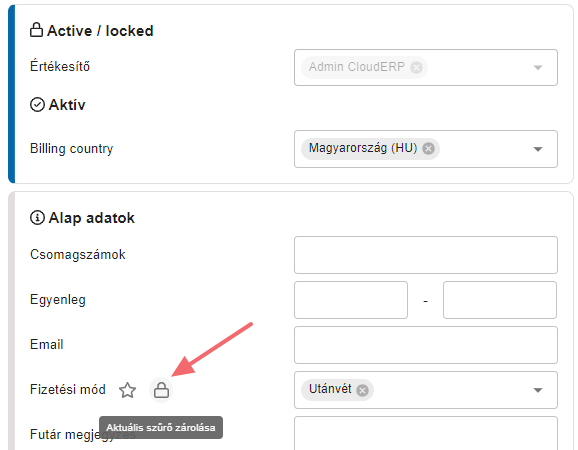Remove the Magyarország (HU) chip with its x
The width and height of the screenshot is (578, 450).
[428, 149]
